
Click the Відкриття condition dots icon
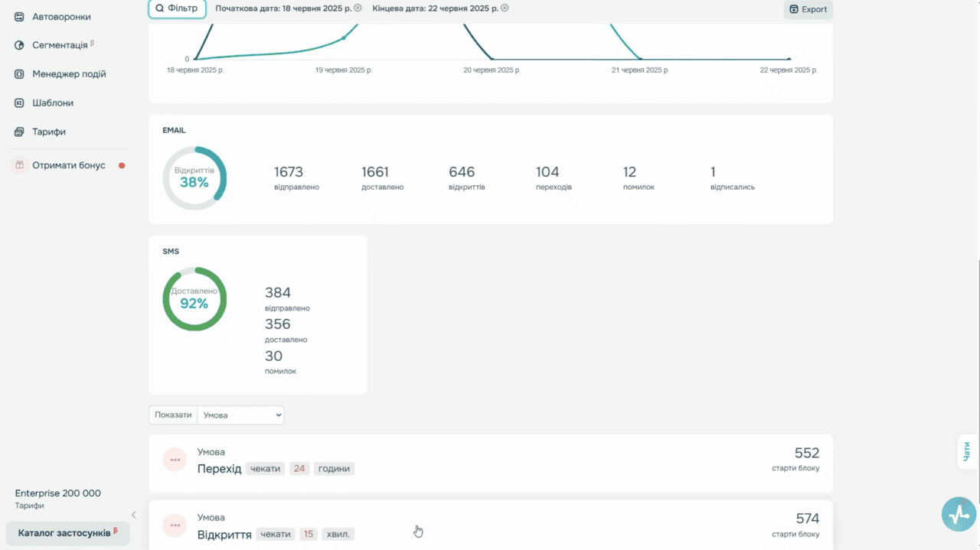[x=175, y=526]
